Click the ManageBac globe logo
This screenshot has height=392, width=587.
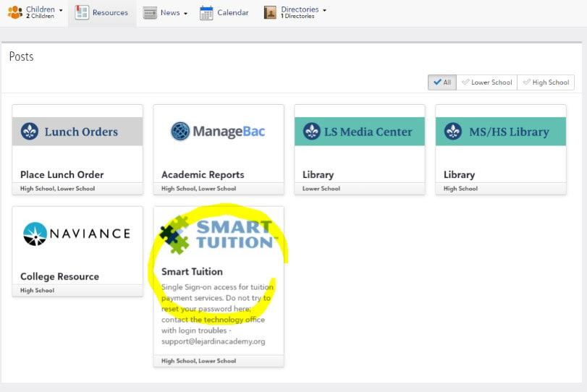click(180, 131)
